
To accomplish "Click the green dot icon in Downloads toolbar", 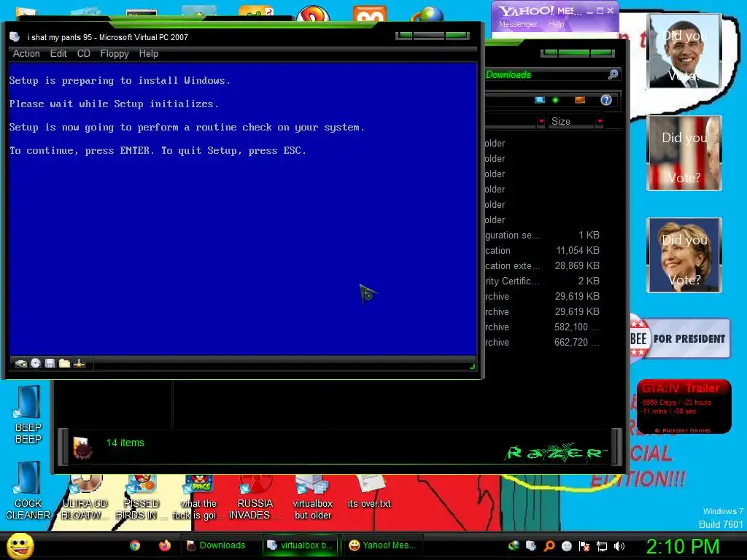I will [x=555, y=100].
